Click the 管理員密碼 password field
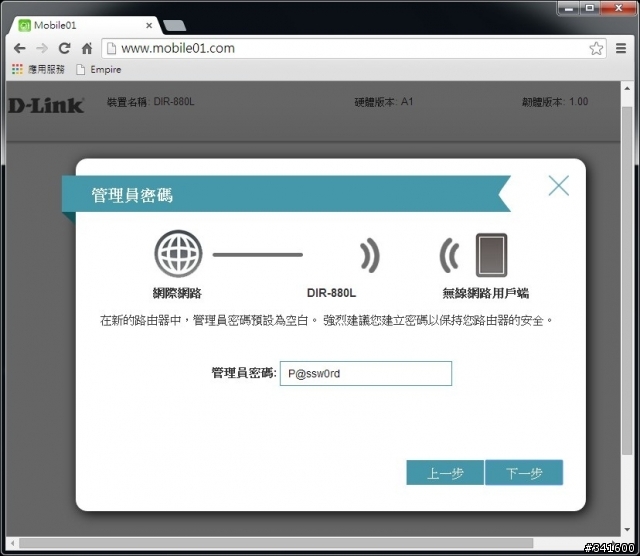This screenshot has width=640, height=556. (366, 374)
